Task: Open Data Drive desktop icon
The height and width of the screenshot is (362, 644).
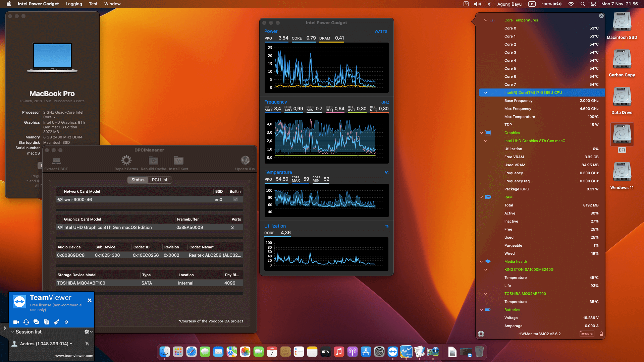Action: click(x=622, y=101)
